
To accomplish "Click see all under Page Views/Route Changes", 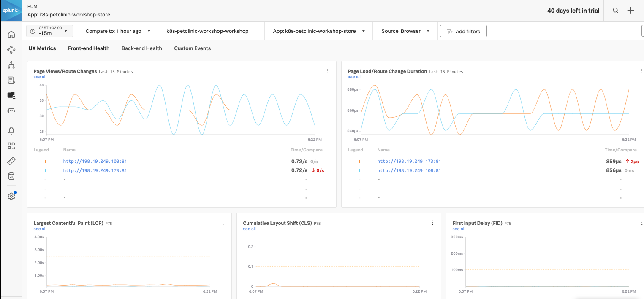I will pyautogui.click(x=40, y=77).
